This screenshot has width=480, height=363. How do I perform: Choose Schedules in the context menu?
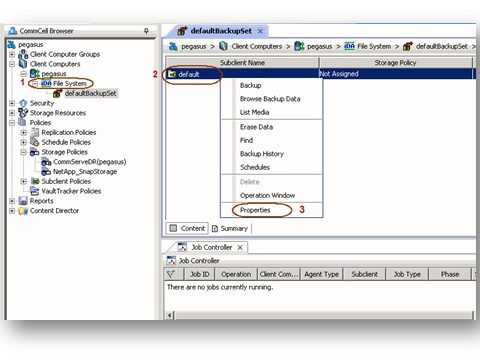(x=272, y=167)
